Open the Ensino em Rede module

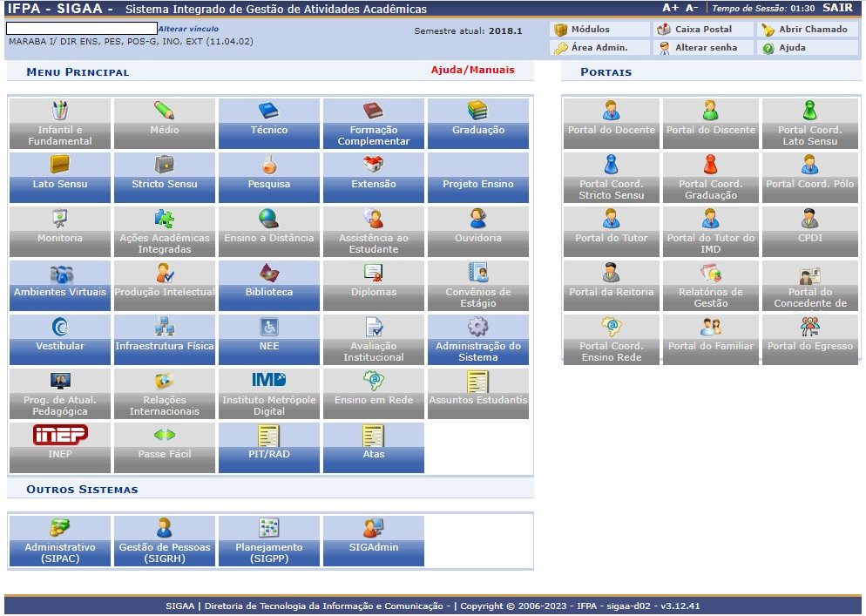pyautogui.click(x=374, y=393)
